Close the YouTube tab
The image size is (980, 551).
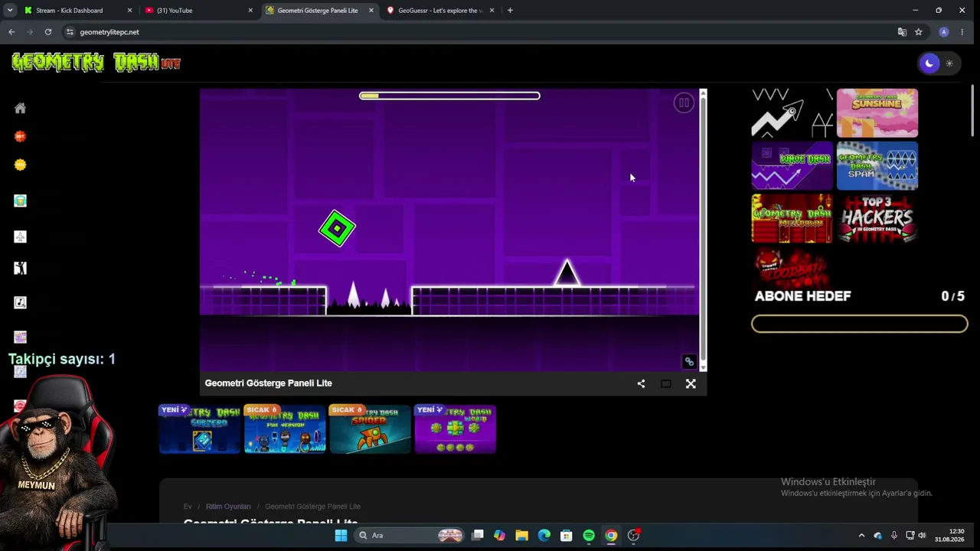(250, 11)
